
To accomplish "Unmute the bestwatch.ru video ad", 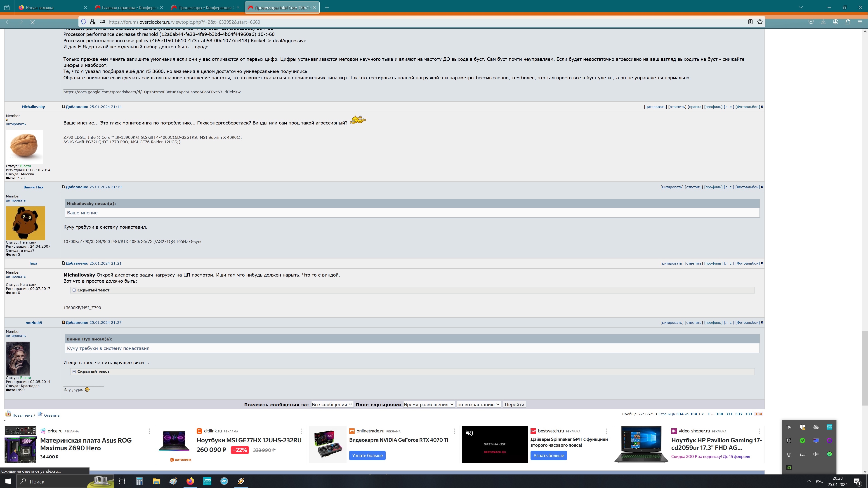I will pos(469,433).
